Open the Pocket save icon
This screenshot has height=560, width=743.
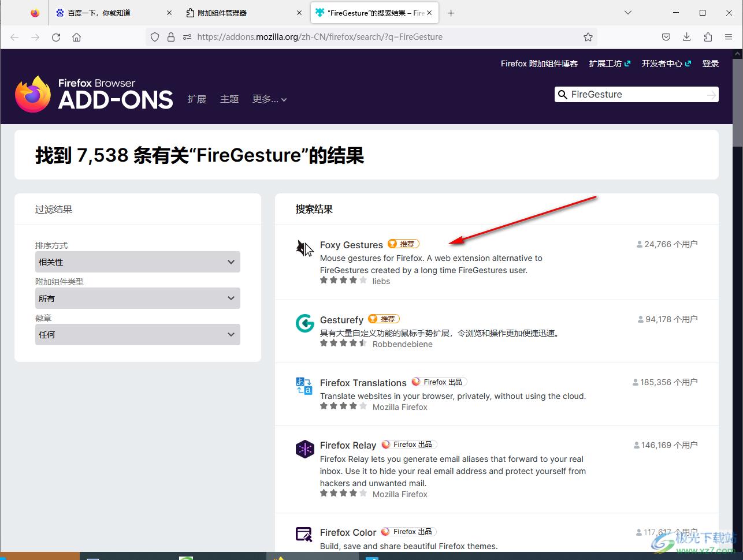click(666, 37)
